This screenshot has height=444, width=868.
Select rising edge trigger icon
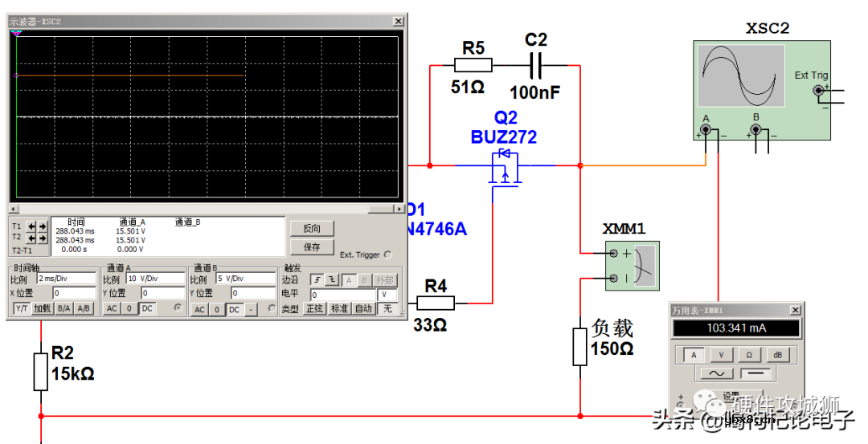point(317,280)
